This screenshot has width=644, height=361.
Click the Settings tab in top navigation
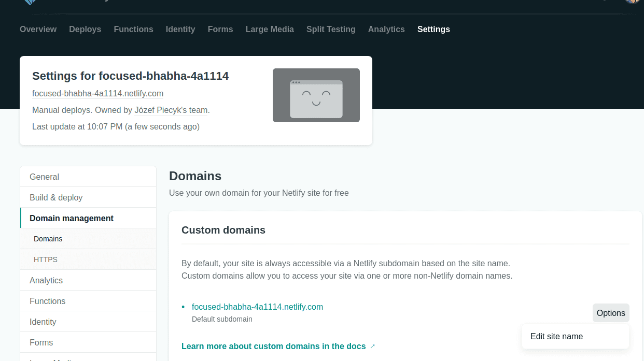(x=433, y=30)
